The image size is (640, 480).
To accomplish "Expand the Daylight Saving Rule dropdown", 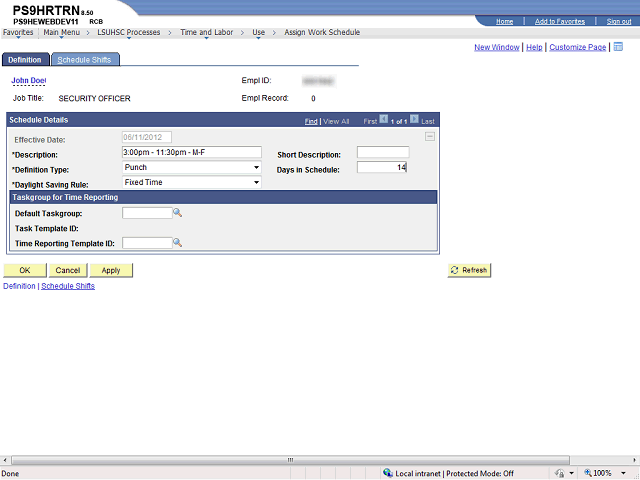I will pyautogui.click(x=256, y=182).
